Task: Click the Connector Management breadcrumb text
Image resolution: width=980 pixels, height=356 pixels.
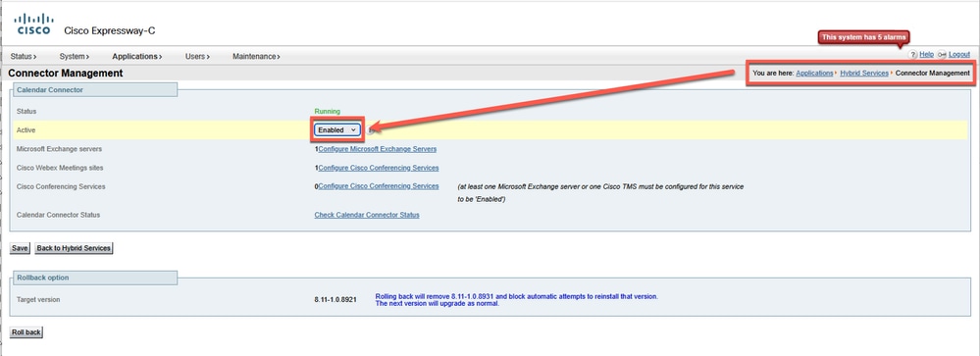Action: click(933, 74)
